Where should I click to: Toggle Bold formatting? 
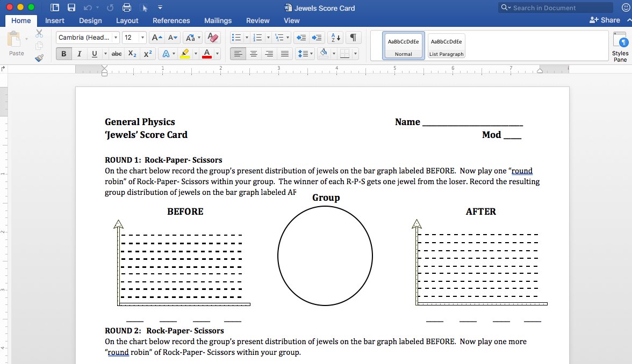click(x=63, y=54)
